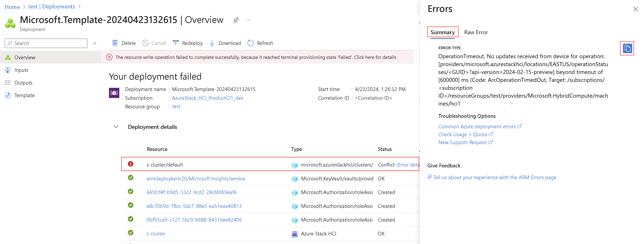Click the Download arrow icon
The image size is (644, 244).
click(212, 43)
